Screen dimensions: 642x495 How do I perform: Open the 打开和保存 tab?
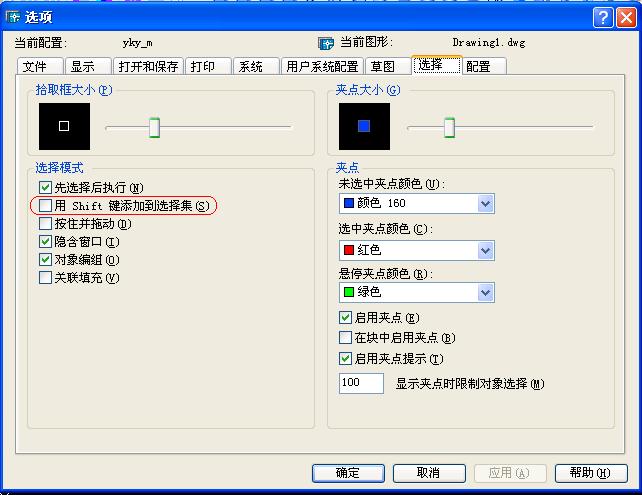[x=148, y=66]
